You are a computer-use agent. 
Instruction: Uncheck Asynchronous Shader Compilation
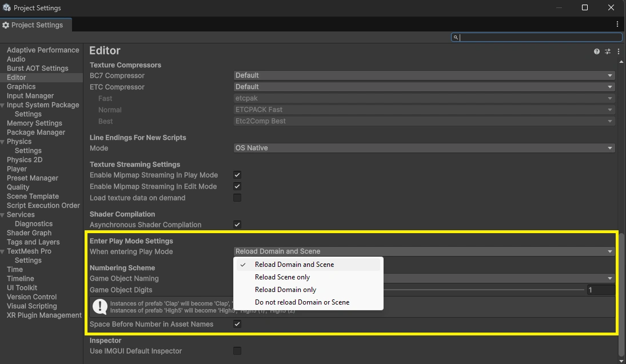237,225
